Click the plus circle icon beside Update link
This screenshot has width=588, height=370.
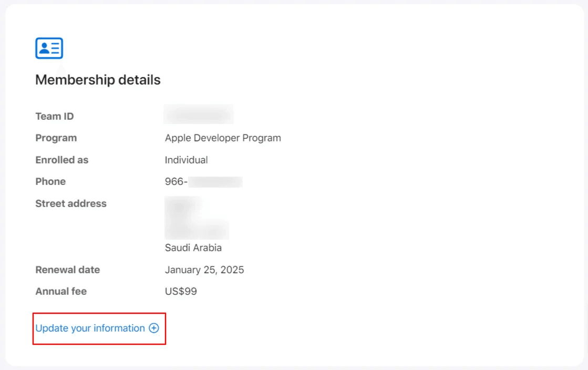[x=153, y=328]
